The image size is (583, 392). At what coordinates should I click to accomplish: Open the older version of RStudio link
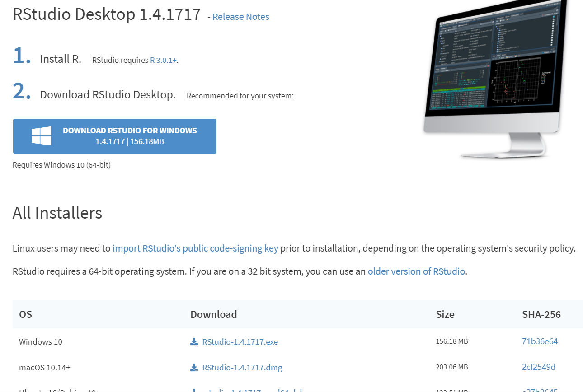click(x=416, y=271)
